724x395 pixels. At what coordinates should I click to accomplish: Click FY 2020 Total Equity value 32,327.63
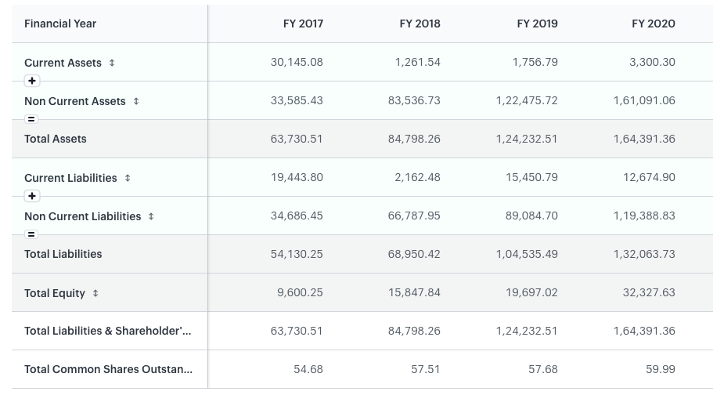tap(649, 292)
